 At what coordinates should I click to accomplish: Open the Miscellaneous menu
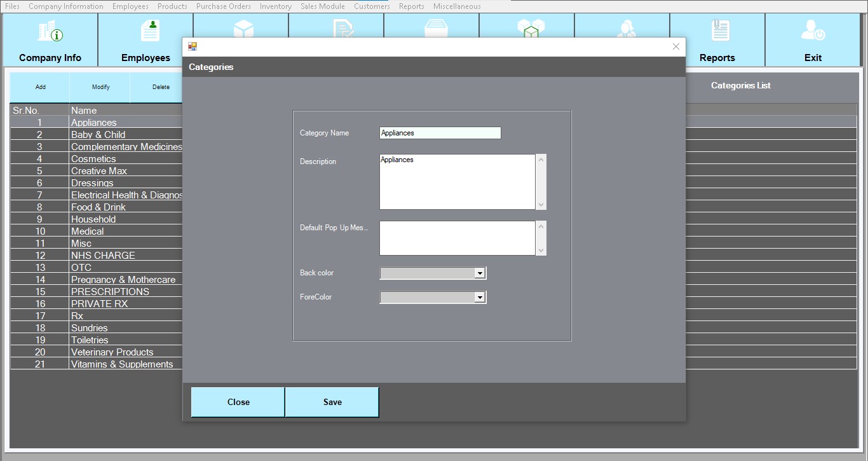click(x=457, y=6)
